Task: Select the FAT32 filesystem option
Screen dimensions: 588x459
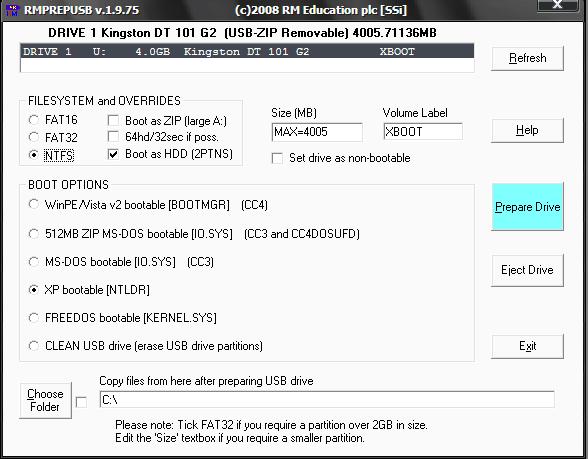Action: coord(34,137)
